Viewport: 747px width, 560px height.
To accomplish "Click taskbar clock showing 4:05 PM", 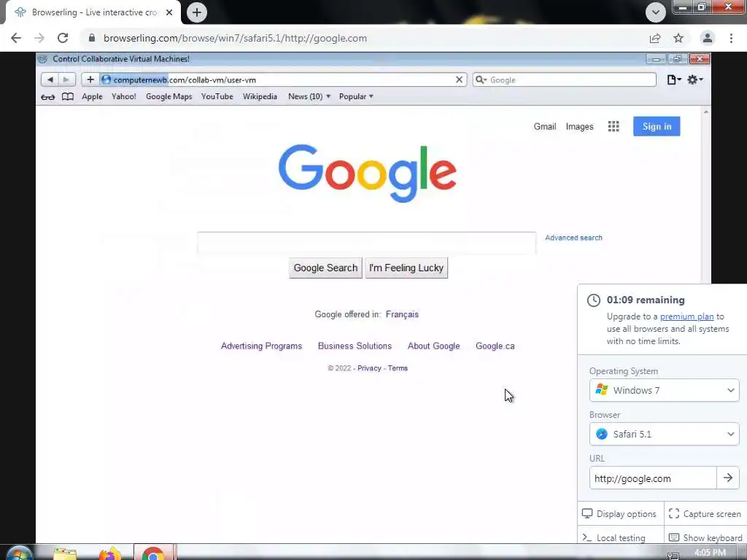I will [x=710, y=553].
